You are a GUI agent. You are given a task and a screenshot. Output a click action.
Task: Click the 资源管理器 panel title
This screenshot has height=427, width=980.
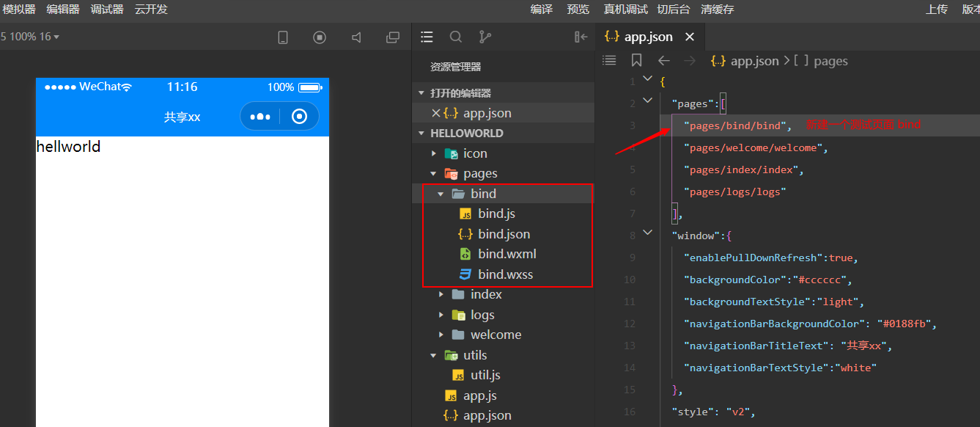(456, 67)
